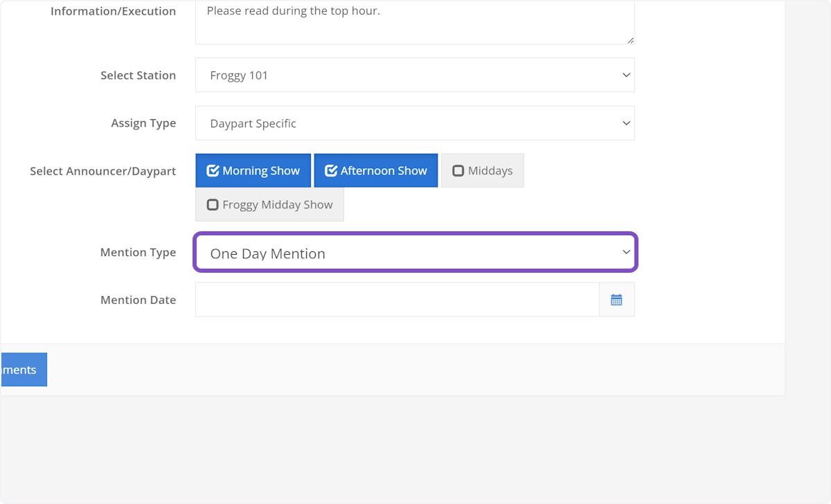Click the Select Station dropdown chevron arrow
The height and width of the screenshot is (504, 831).
(x=626, y=75)
